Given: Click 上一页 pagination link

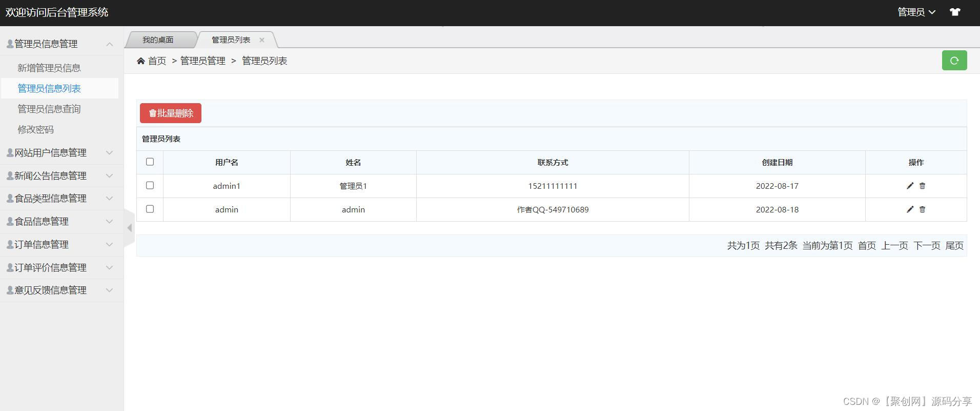Looking at the screenshot, I should tap(895, 246).
